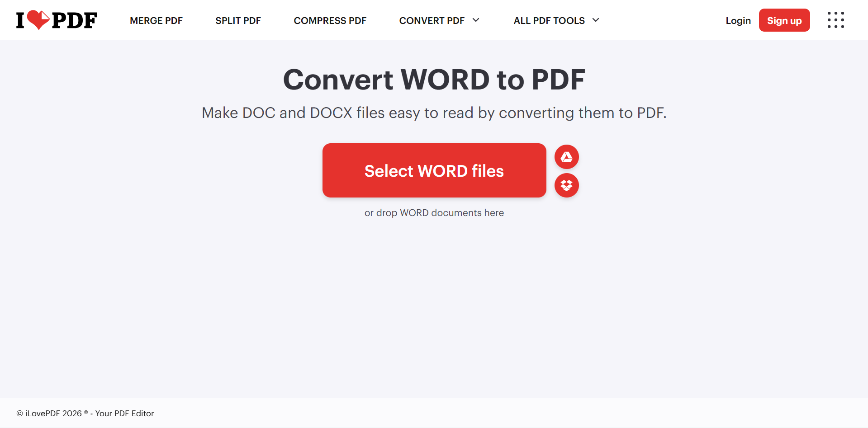Open the MERGE PDF tool
The image size is (868, 428).
156,21
